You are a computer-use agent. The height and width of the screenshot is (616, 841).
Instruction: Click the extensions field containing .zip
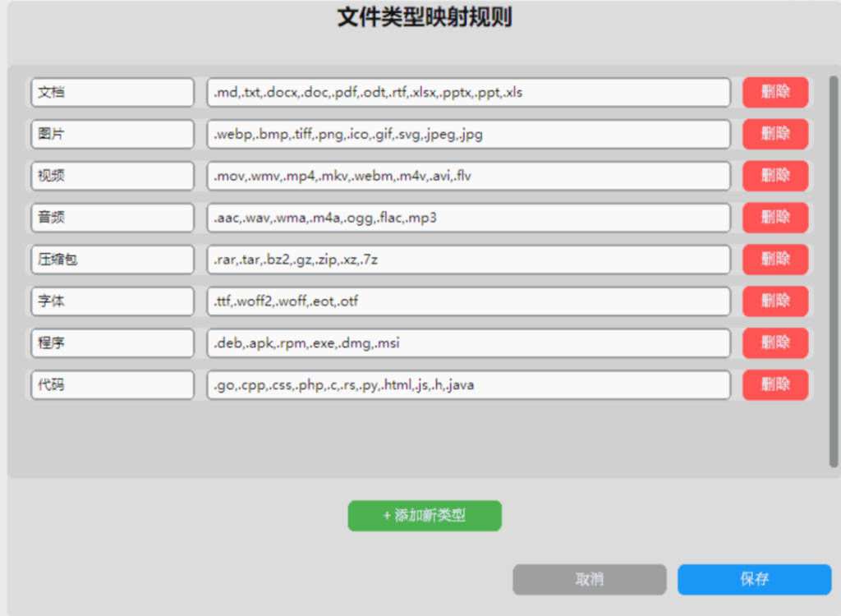point(468,259)
